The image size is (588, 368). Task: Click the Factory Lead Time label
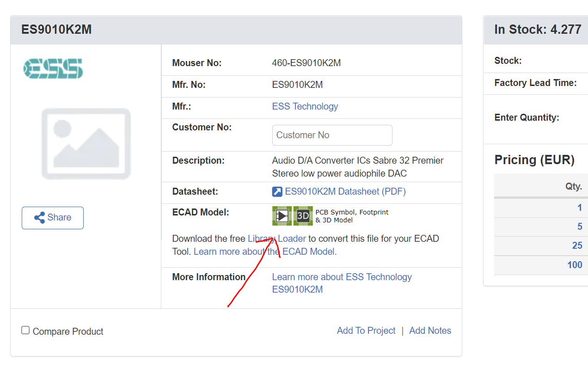[535, 83]
